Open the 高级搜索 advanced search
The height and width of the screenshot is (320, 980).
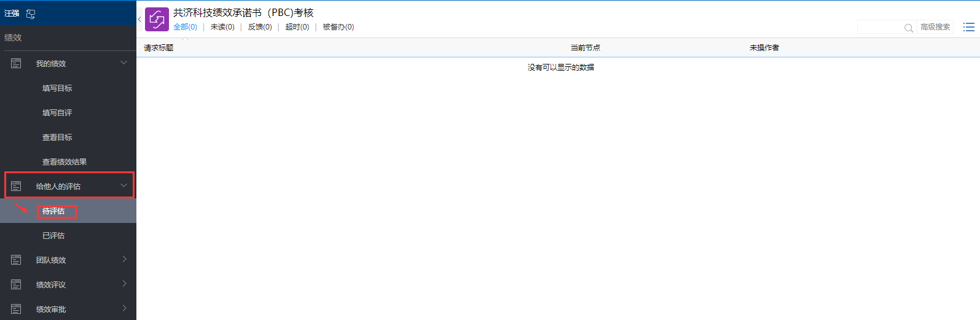(x=935, y=27)
